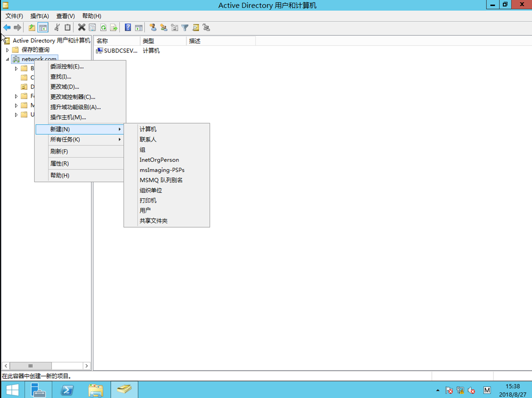This screenshot has width=532, height=398.
Task: Sort by the 类型 column header
Action: 163,41
